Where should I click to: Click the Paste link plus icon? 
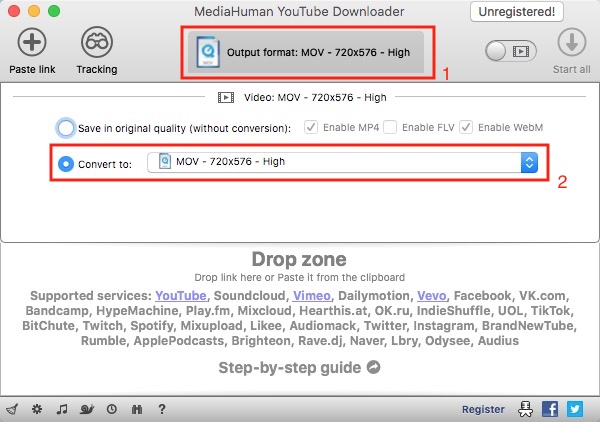click(x=32, y=42)
